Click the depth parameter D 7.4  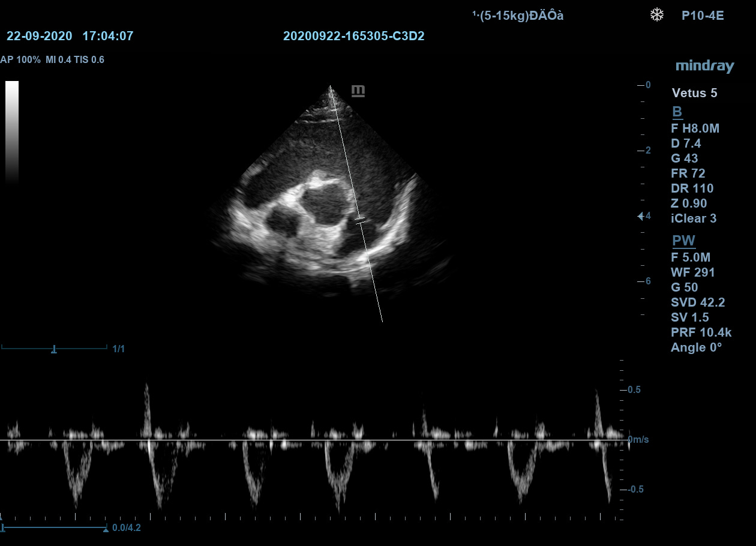point(686,143)
